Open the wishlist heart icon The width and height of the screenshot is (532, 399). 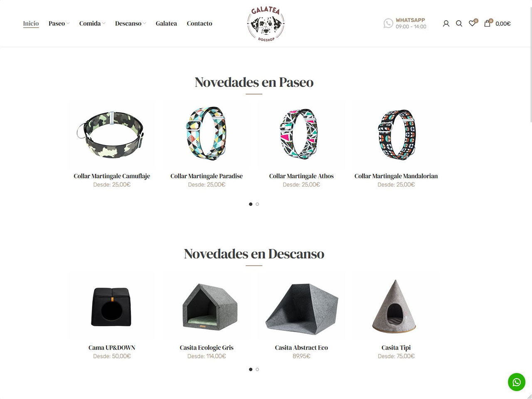pyautogui.click(x=473, y=23)
